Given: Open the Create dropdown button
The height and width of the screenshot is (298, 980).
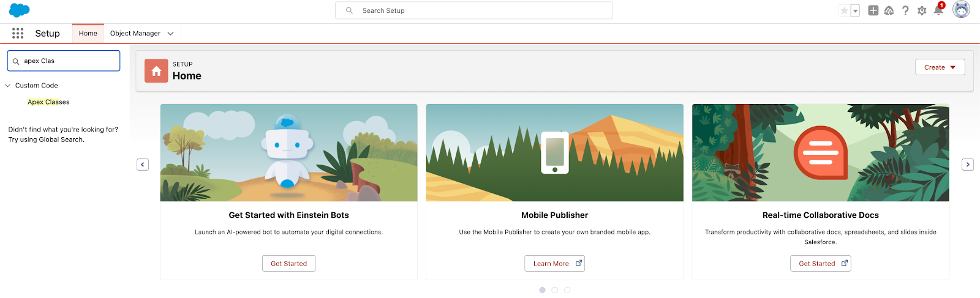Looking at the screenshot, I should [x=940, y=67].
